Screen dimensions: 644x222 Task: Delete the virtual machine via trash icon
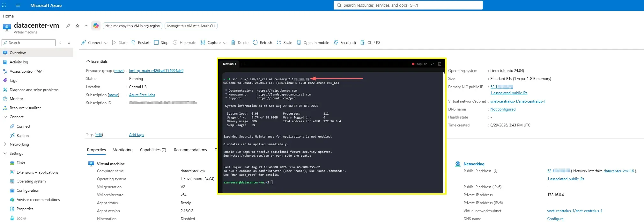pyautogui.click(x=240, y=43)
